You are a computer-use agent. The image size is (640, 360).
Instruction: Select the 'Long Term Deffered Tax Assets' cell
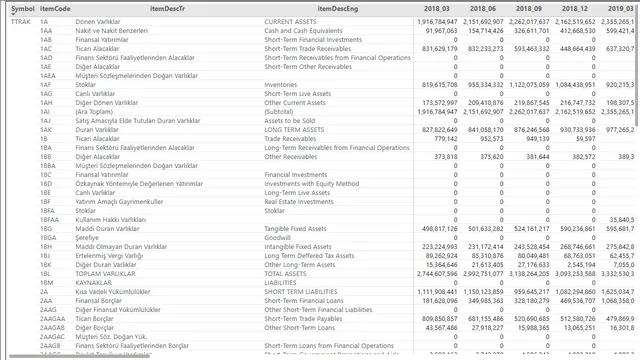[309, 256]
